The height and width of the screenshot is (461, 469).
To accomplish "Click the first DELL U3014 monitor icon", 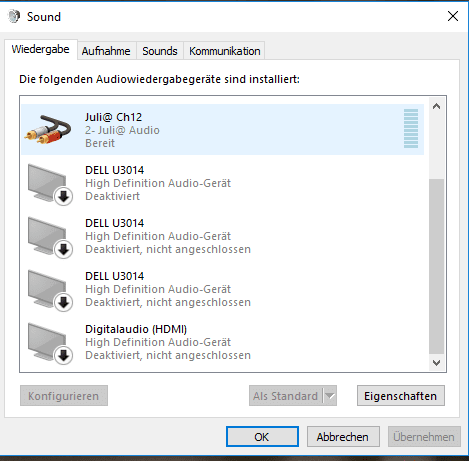I will [x=50, y=184].
